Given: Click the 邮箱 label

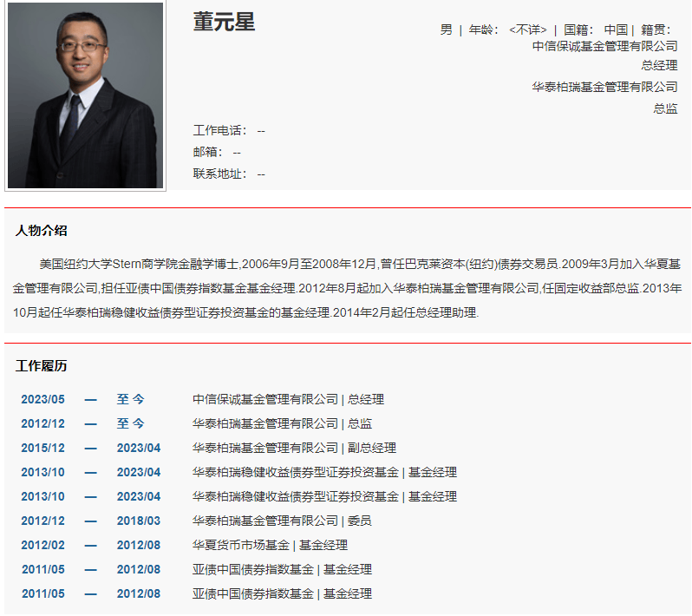Looking at the screenshot, I should coord(207,152).
